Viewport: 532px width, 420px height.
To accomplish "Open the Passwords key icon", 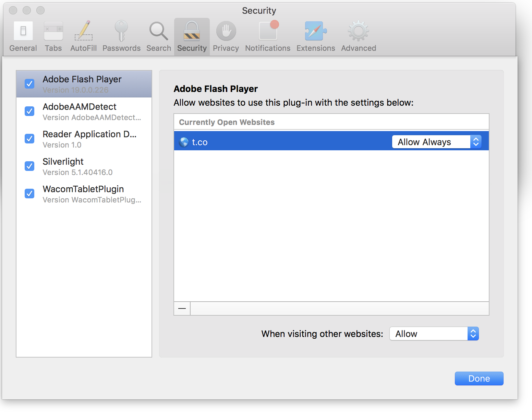I will [x=121, y=31].
